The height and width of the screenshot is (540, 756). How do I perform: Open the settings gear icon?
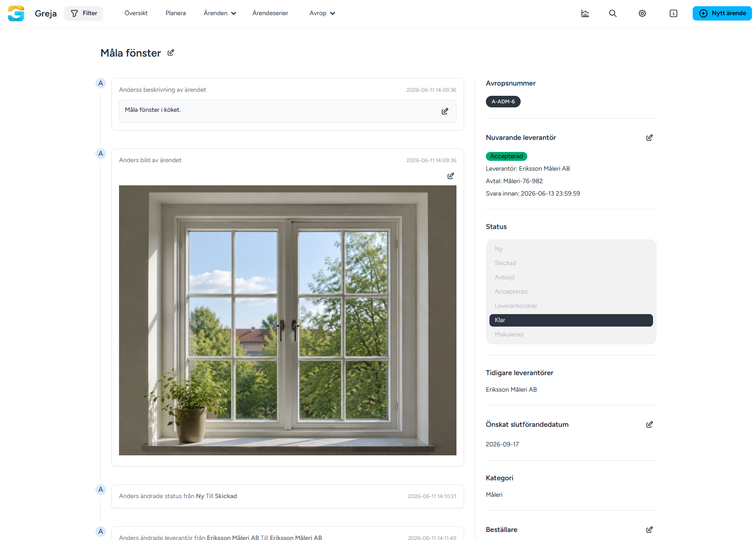pyautogui.click(x=642, y=13)
